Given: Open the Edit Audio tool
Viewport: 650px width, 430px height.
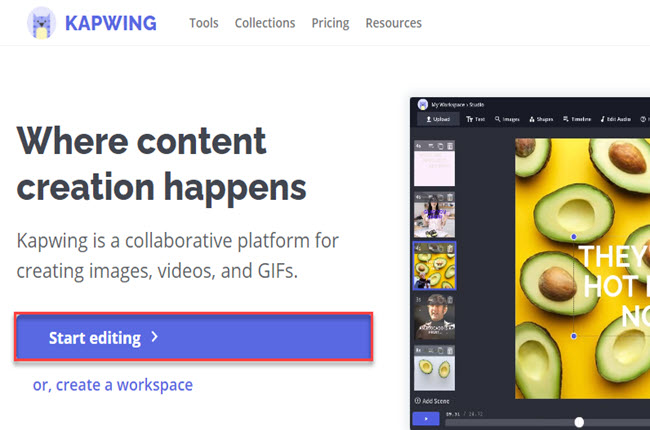Looking at the screenshot, I should point(616,119).
